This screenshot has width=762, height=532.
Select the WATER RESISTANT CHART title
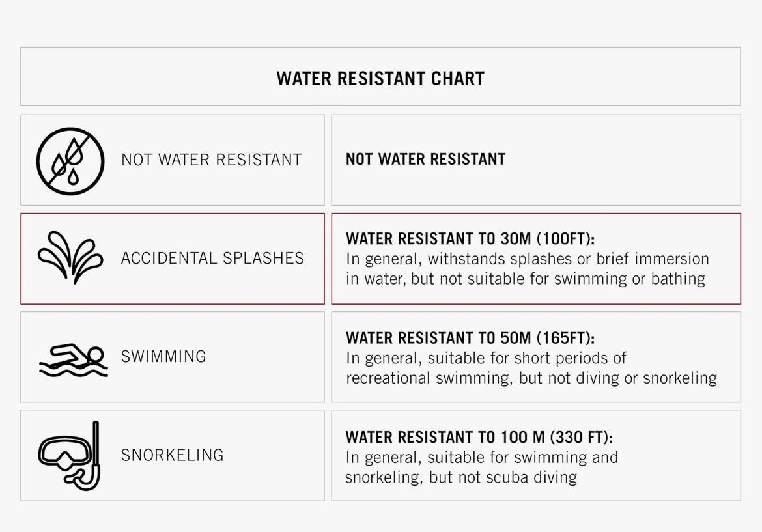[x=380, y=79]
